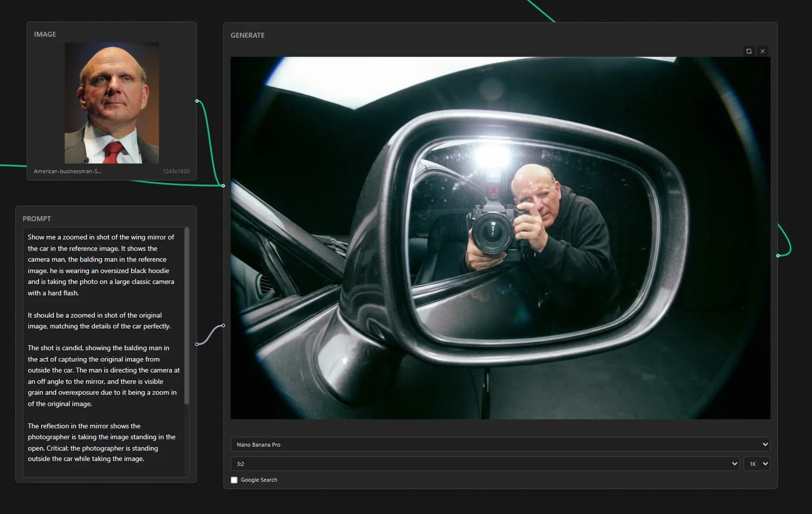This screenshot has height=514, width=812.
Task: Click the 1243x1600 dimensions label
Action: (176, 171)
